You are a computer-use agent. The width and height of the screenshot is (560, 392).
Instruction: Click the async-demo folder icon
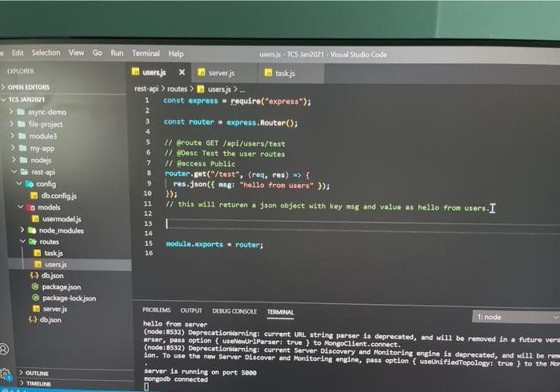tap(21, 112)
